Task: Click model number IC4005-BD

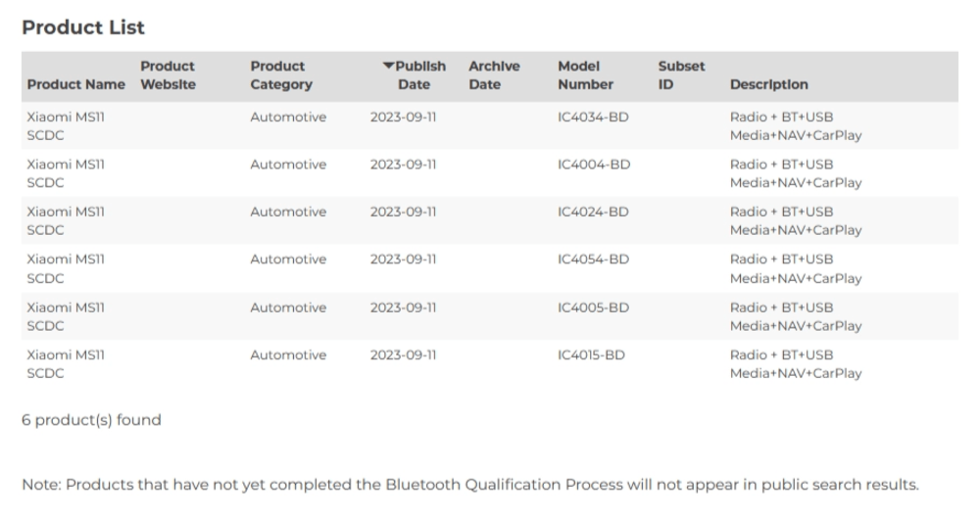Action: pos(593,307)
